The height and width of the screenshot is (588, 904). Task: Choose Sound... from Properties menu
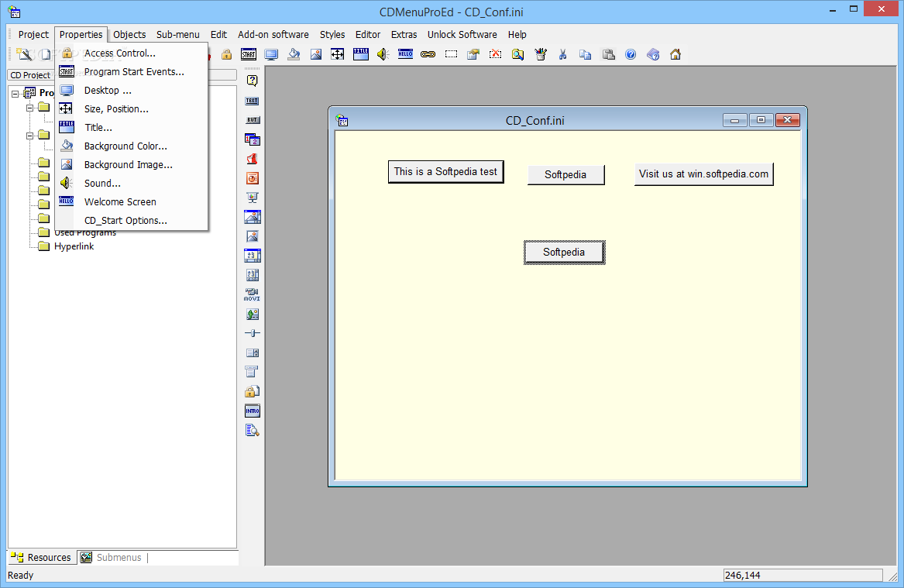pos(132,184)
